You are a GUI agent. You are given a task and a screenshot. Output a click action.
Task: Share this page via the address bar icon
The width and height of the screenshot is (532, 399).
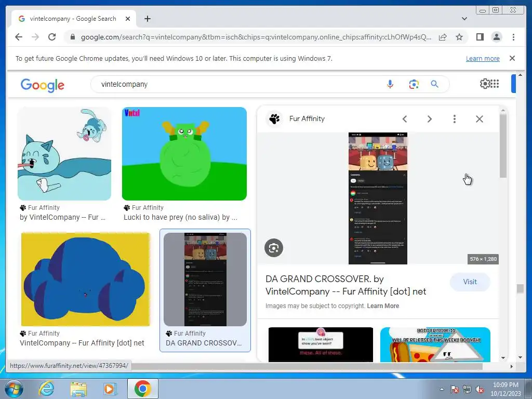click(443, 37)
